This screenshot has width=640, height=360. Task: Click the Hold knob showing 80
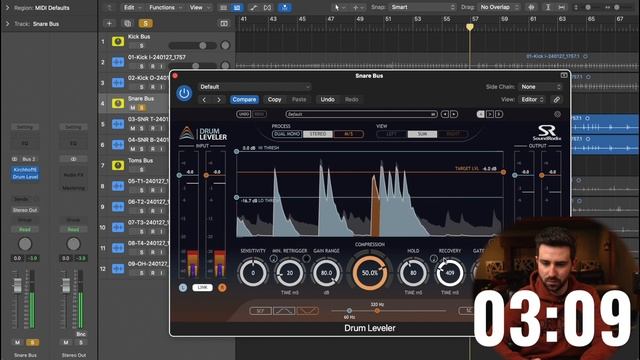[413, 273]
